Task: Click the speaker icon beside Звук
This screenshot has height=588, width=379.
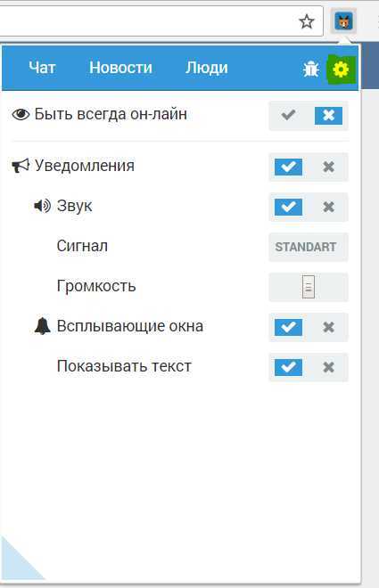Action: pyautogui.click(x=43, y=206)
